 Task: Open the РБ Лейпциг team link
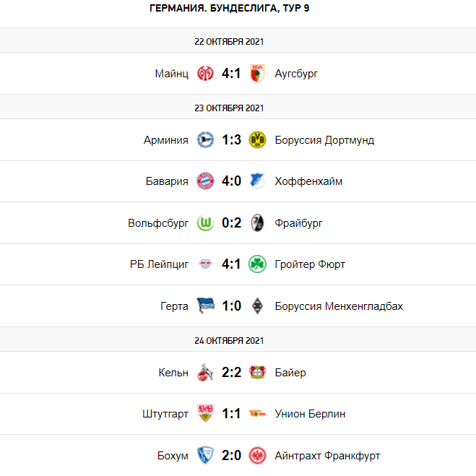[159, 264]
